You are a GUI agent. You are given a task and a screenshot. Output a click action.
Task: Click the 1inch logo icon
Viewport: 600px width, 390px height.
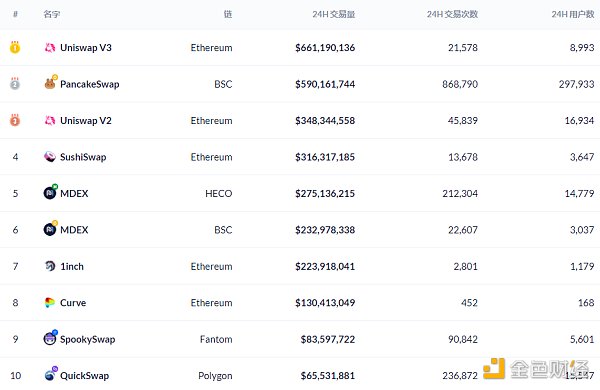(x=50, y=266)
